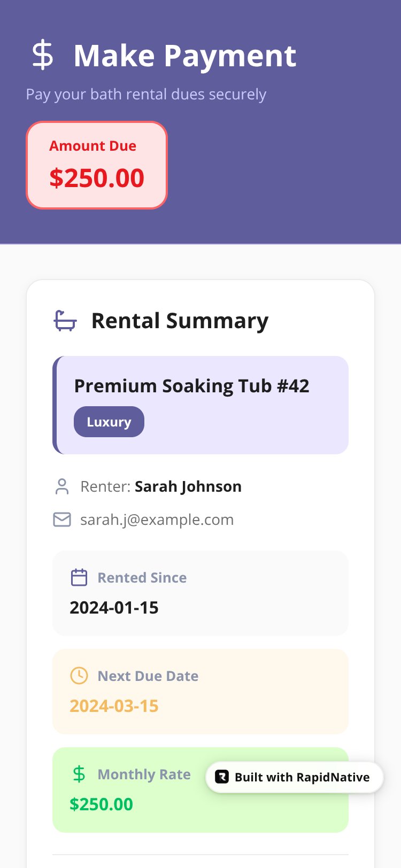Image resolution: width=401 pixels, height=868 pixels.
Task: Click the dollar sign icon beside Make Payment
Action: click(x=43, y=56)
